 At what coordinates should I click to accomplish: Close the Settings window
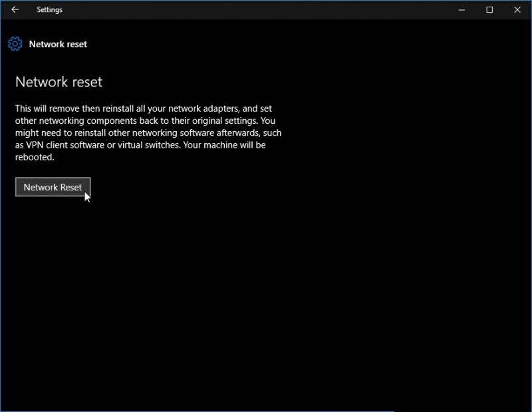(517, 10)
